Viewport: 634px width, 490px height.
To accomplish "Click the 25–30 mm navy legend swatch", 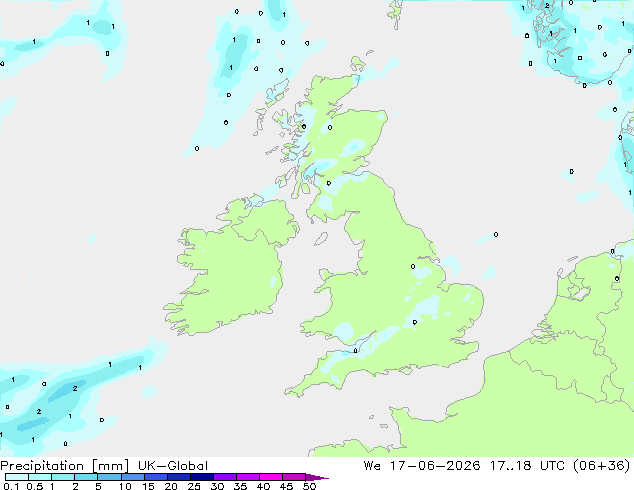I will (x=201, y=477).
